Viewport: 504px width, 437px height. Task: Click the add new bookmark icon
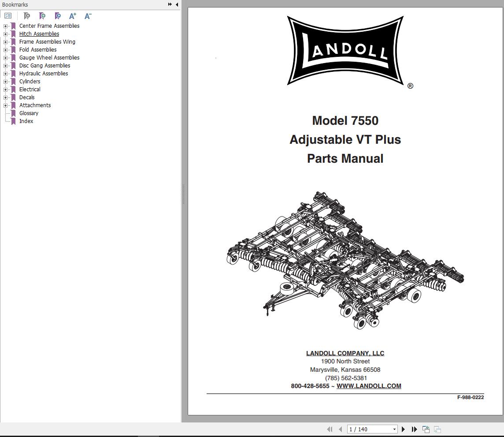tap(42, 15)
